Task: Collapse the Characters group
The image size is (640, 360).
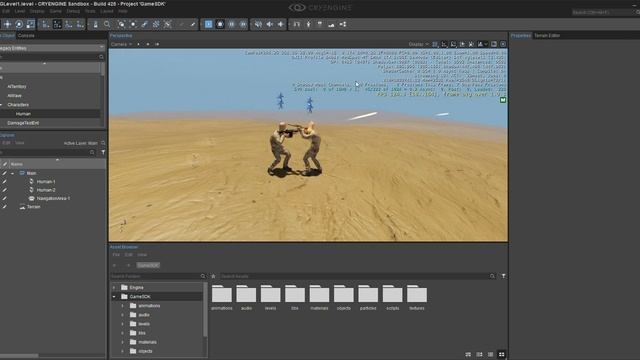Action: click(1, 105)
